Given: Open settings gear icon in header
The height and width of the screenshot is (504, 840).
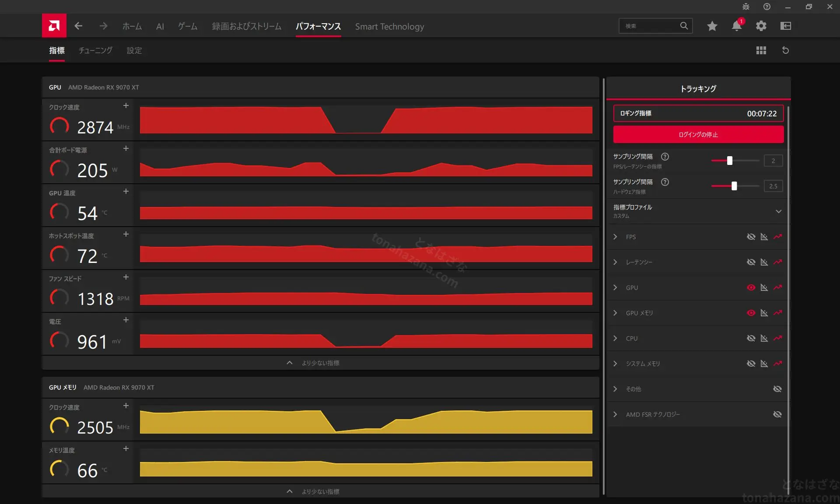Looking at the screenshot, I should click(761, 26).
